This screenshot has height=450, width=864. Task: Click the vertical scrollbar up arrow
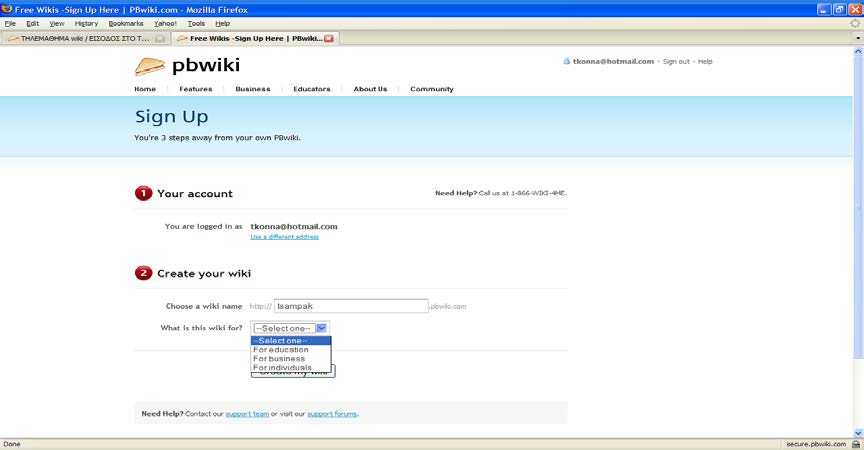858,51
